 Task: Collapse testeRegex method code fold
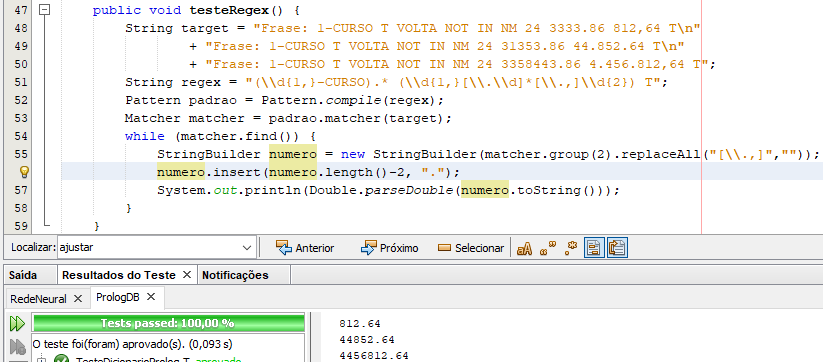[46, 10]
